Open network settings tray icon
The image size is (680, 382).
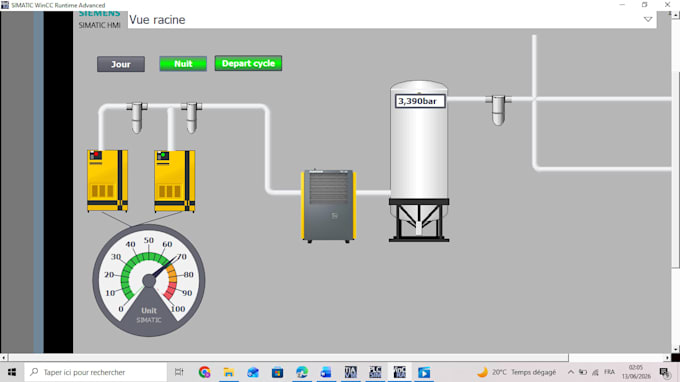pos(595,372)
